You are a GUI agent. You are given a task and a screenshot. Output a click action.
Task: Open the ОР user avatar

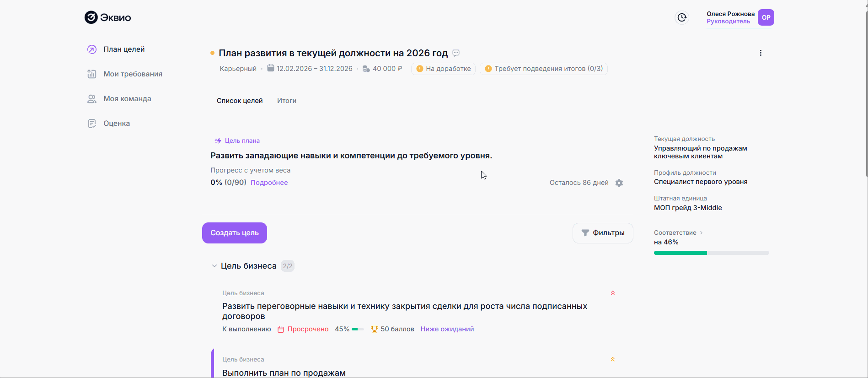point(766,17)
